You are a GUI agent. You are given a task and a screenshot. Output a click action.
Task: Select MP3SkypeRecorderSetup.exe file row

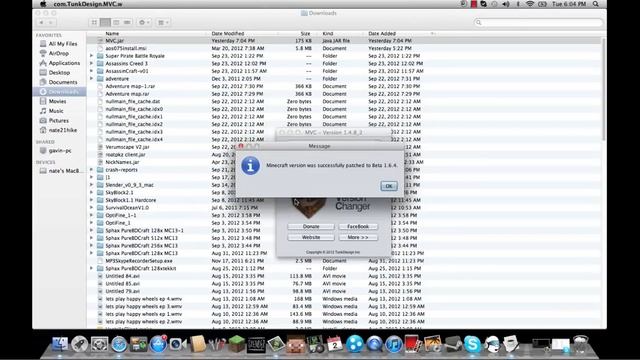[x=344, y=261]
